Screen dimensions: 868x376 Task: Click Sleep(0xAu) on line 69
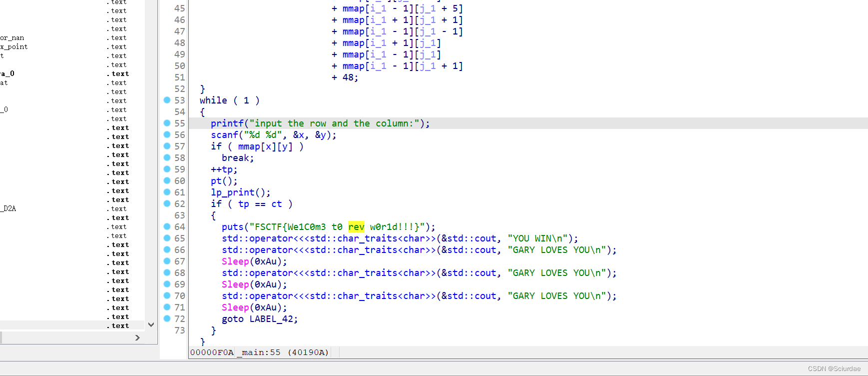click(255, 284)
